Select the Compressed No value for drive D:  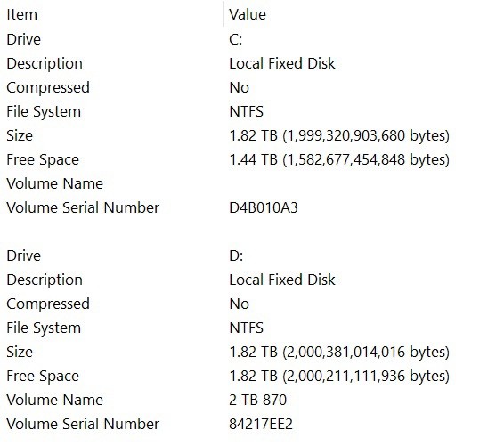click(240, 304)
